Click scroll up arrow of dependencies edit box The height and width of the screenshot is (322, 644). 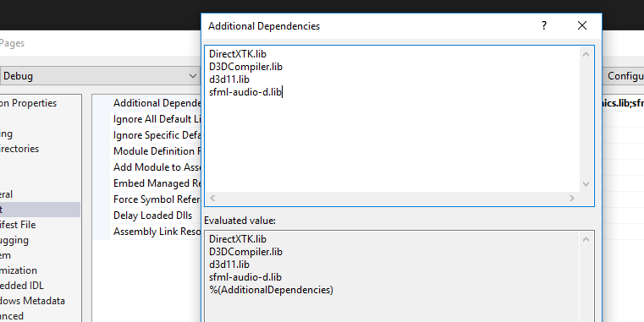click(586, 54)
